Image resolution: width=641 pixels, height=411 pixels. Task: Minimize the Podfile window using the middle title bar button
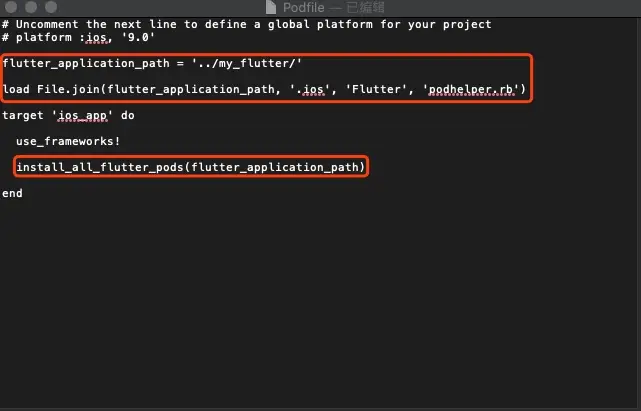pos(31,7)
